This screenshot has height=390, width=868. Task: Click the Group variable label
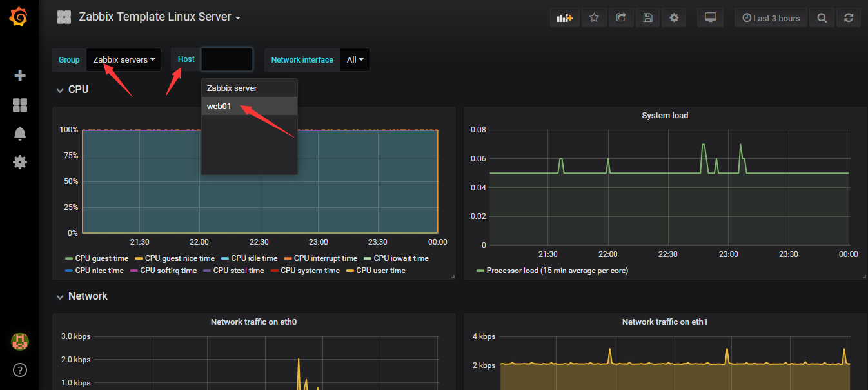coord(69,59)
